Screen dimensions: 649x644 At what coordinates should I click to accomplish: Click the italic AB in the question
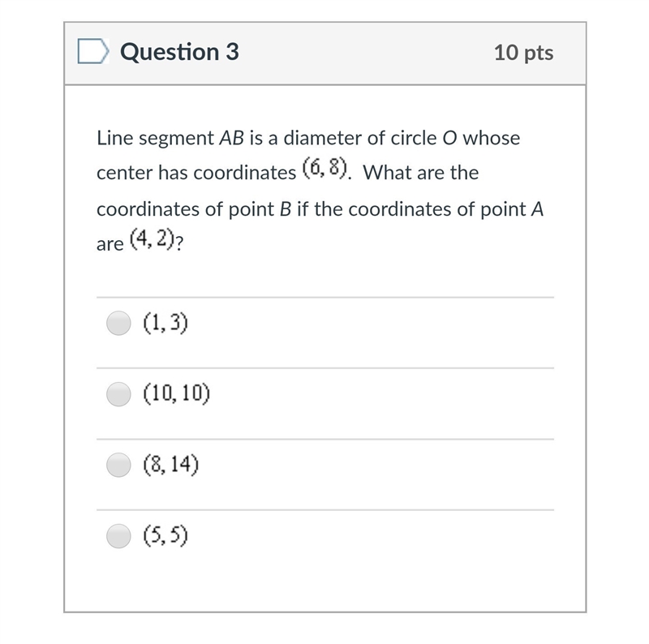pyautogui.click(x=232, y=138)
